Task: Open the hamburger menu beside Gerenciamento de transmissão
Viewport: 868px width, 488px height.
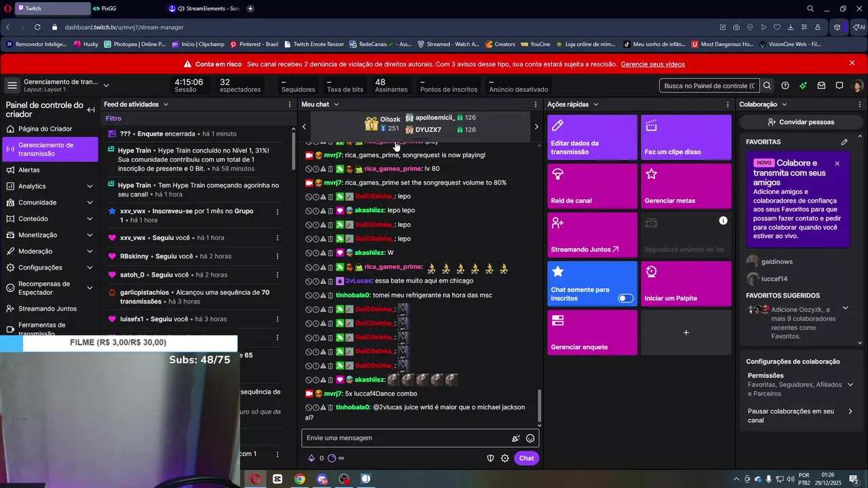Action: coord(12,85)
